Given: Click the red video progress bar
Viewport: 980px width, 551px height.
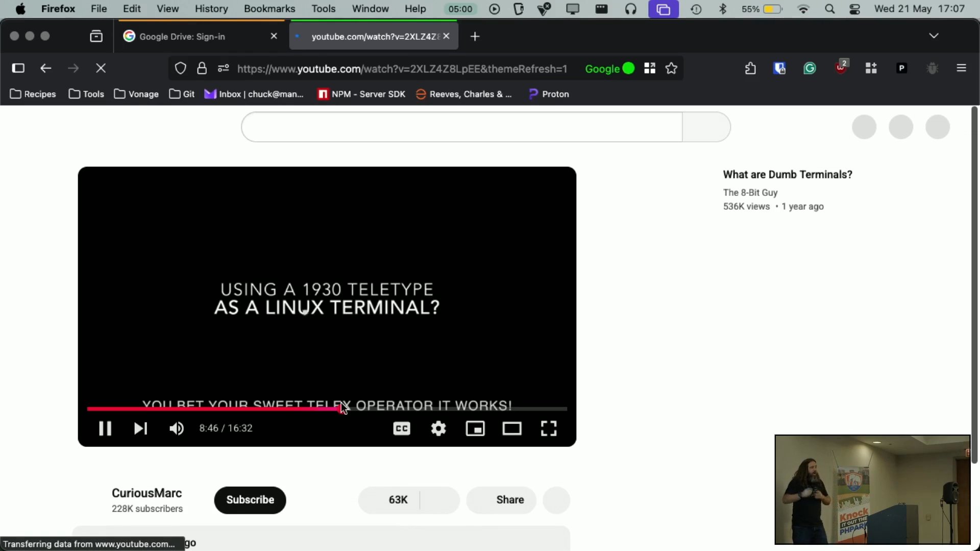Looking at the screenshot, I should pyautogui.click(x=214, y=409).
